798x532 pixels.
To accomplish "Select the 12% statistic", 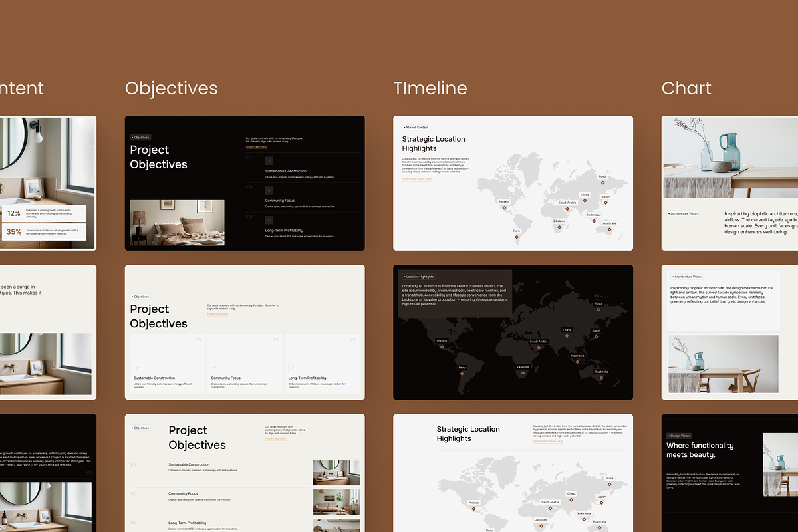I will pos(14,213).
